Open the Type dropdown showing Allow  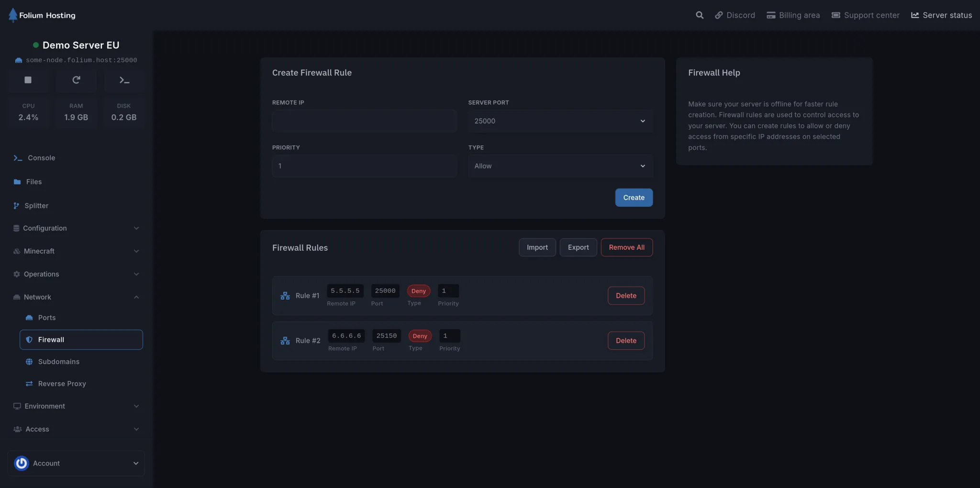coord(560,166)
